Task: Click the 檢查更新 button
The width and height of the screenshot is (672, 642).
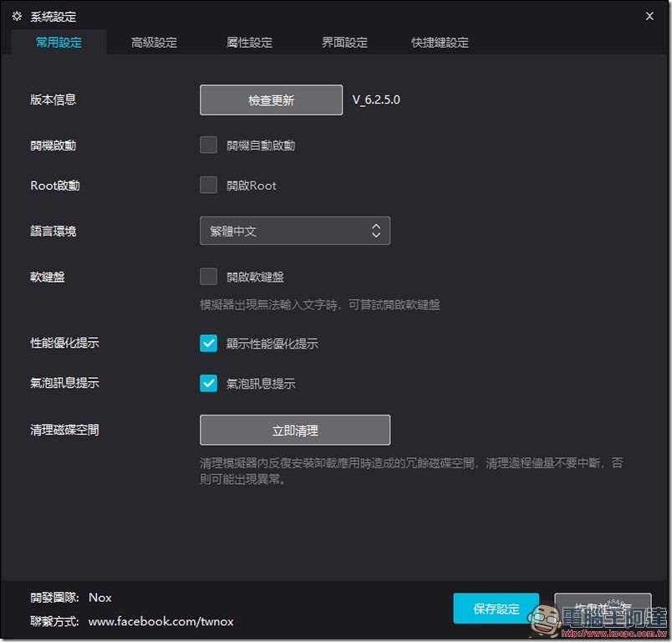Action: pyautogui.click(x=271, y=99)
